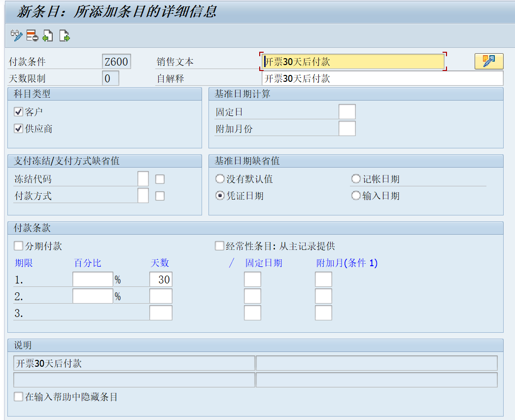Click the selected 凭证日期 radio button
Screen dimensions: 515x420
pyautogui.click(x=219, y=195)
